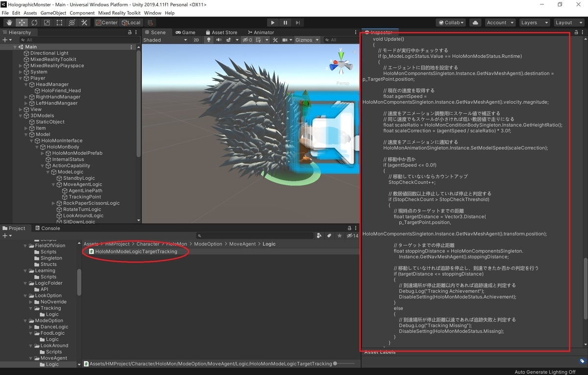Open the cloud services icon
The image size is (588, 375).
[x=475, y=23]
